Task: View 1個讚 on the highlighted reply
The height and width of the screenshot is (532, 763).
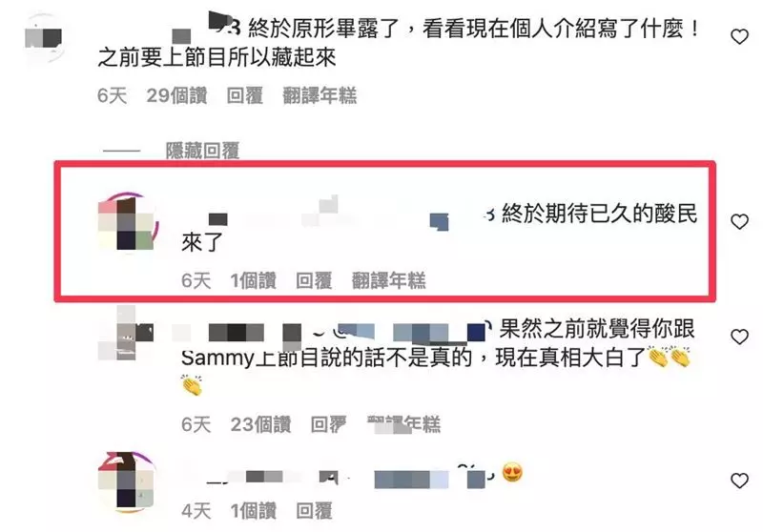Action: tap(253, 280)
